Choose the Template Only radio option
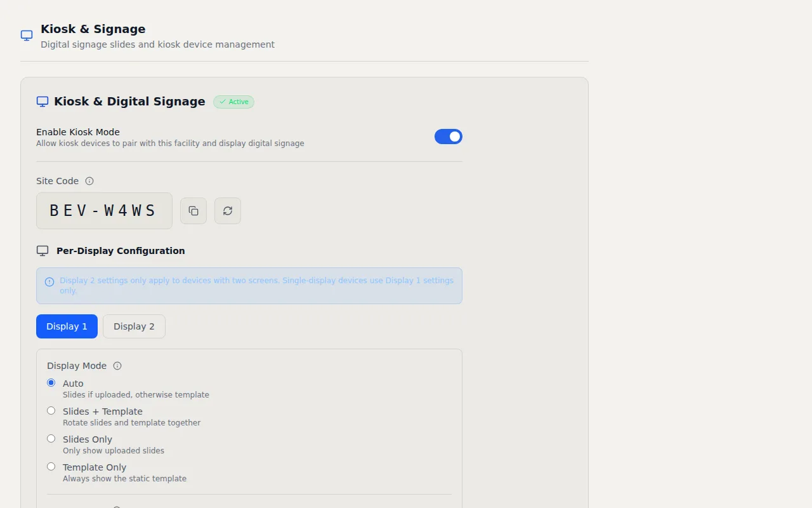 click(51, 467)
